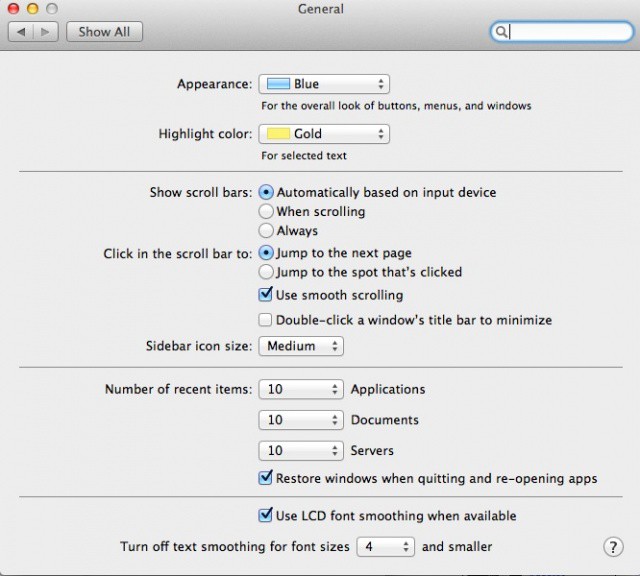
Task: Uncheck 'Restore windows when quitting and re-opening apps'
Action: (x=266, y=478)
